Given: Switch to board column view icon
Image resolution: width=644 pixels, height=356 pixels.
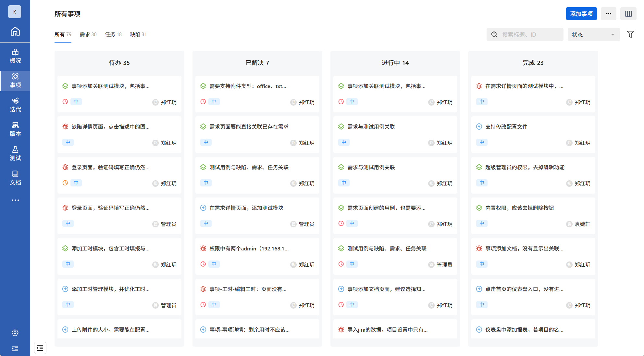Looking at the screenshot, I should coord(628,14).
